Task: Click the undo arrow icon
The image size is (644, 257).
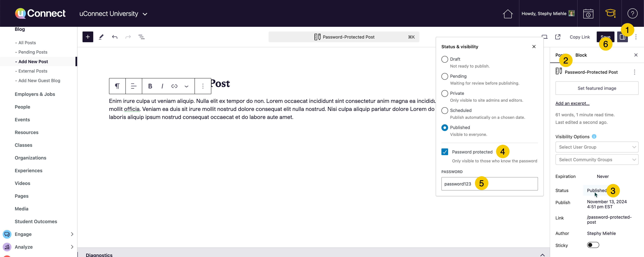Action: click(x=115, y=37)
